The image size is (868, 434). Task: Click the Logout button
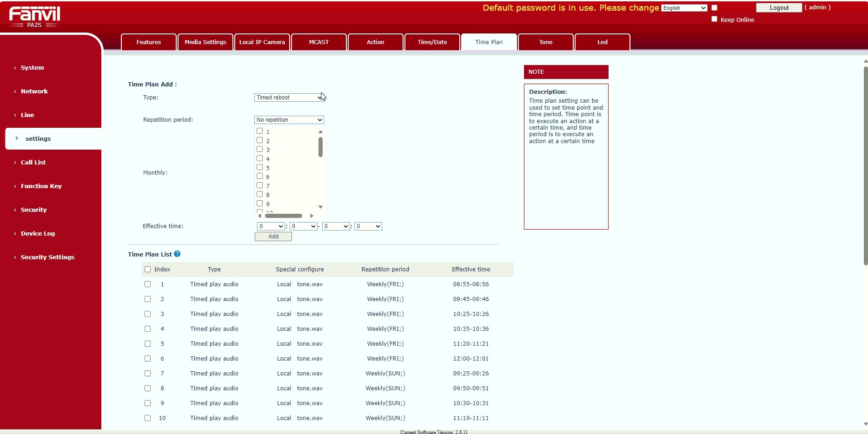coord(778,7)
